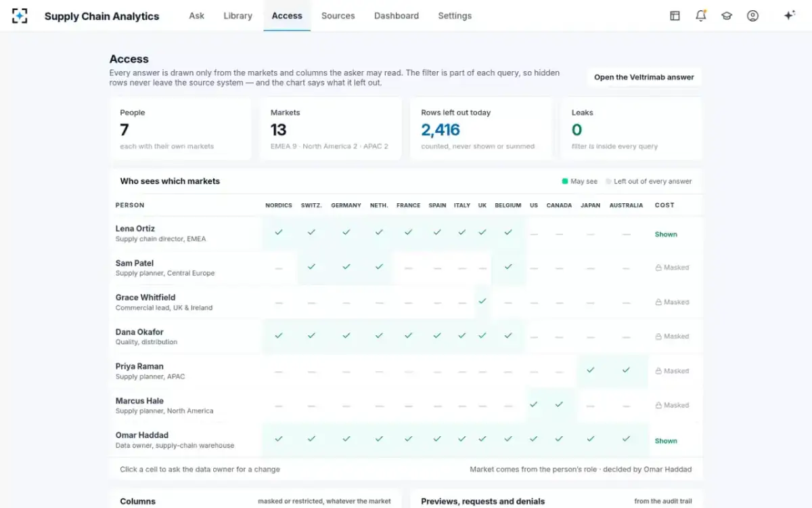
Task: Open the user account icon
Action: [752, 16]
